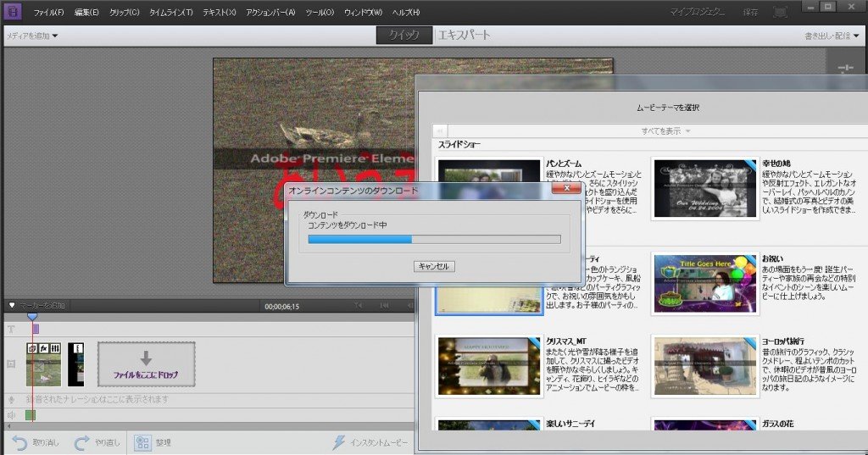Click the やり直し redo button
The image size is (868, 455).
click(97, 442)
